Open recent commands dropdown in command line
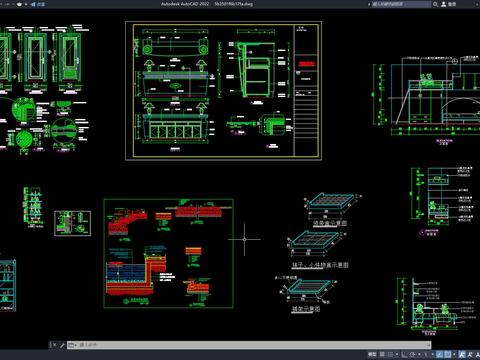 pos(73,345)
